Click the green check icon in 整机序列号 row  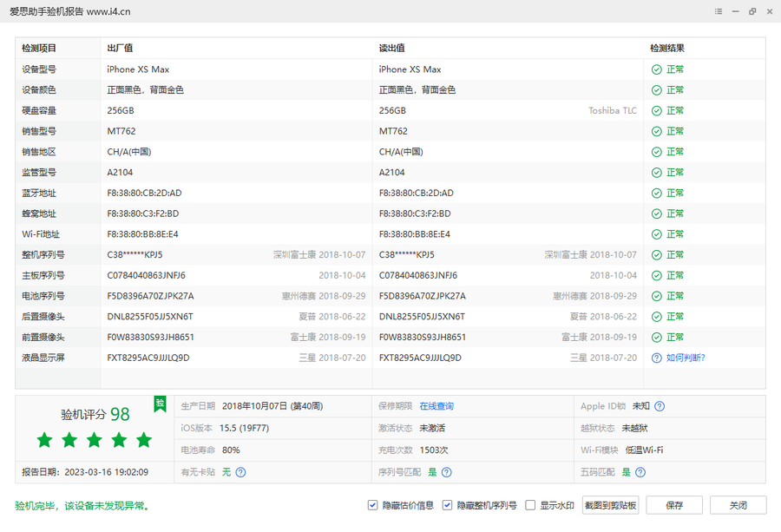(x=657, y=255)
